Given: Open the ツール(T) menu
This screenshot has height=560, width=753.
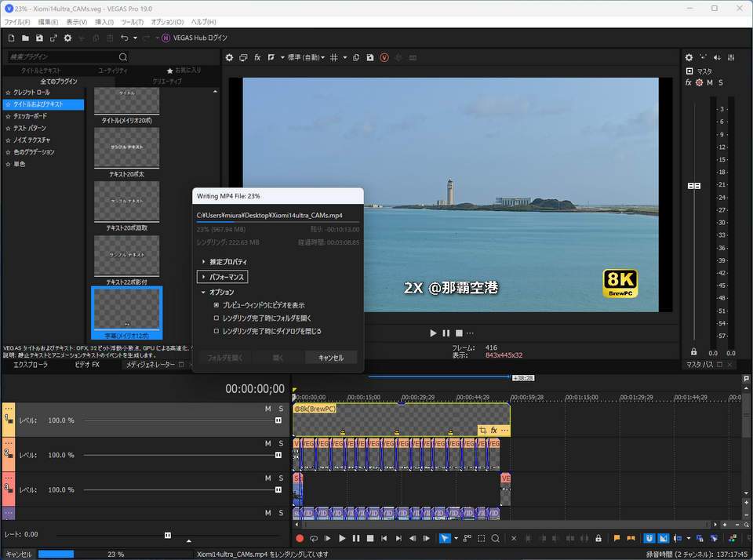Looking at the screenshot, I should click(x=131, y=22).
